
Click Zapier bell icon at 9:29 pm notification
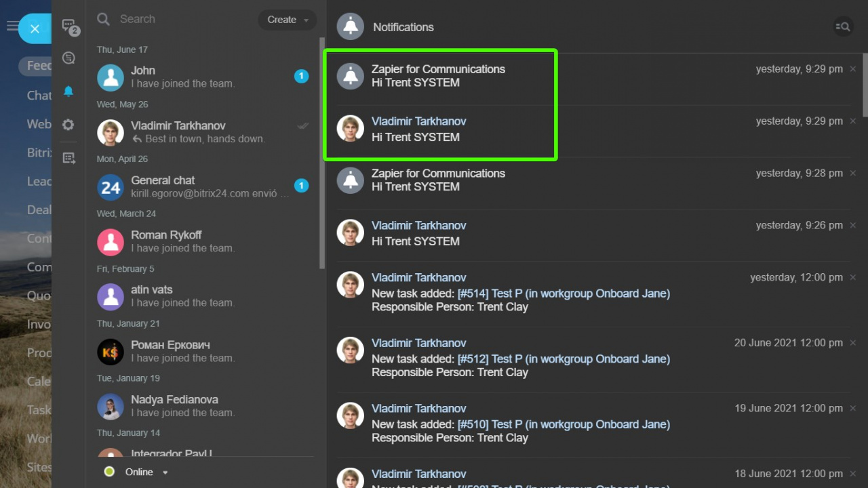pyautogui.click(x=351, y=76)
